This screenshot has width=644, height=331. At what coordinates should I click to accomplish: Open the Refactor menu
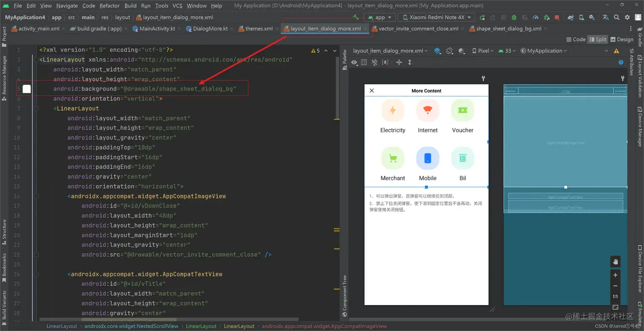[x=109, y=6]
